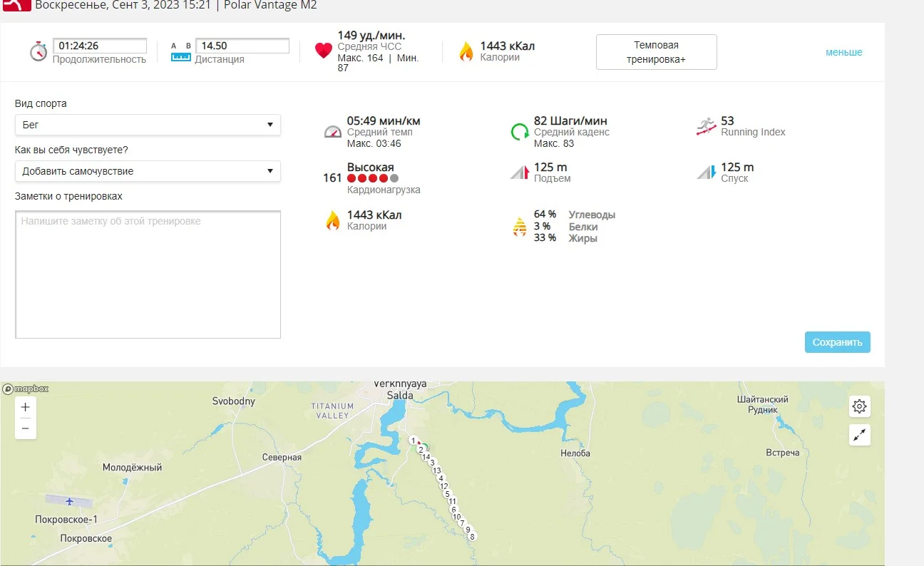The image size is (924, 566).
Task: Click the duration input field
Action: 100,46
